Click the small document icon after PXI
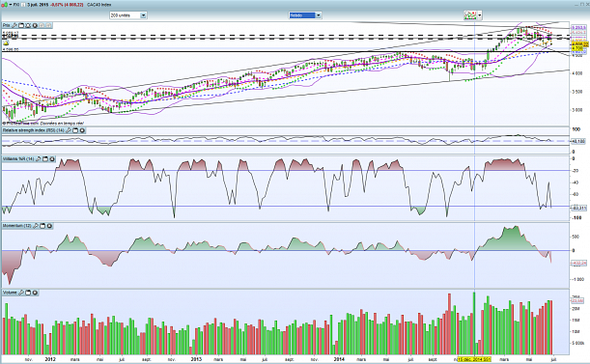 (x=23, y=5)
